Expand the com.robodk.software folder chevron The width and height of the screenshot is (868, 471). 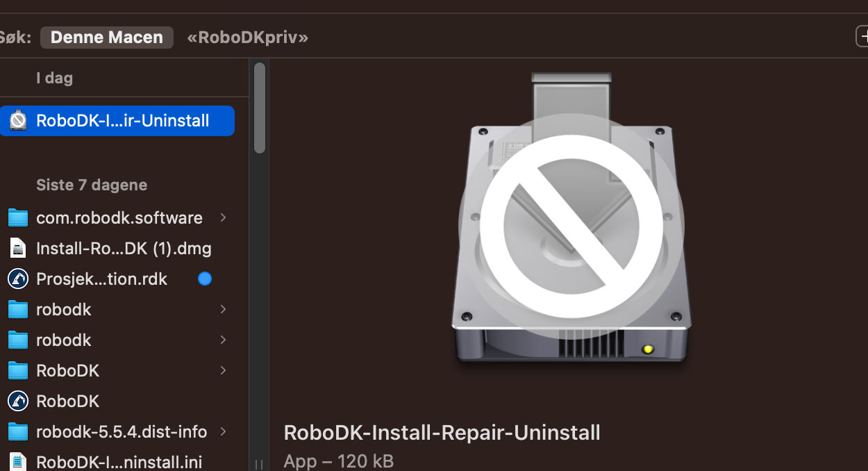pyautogui.click(x=223, y=218)
